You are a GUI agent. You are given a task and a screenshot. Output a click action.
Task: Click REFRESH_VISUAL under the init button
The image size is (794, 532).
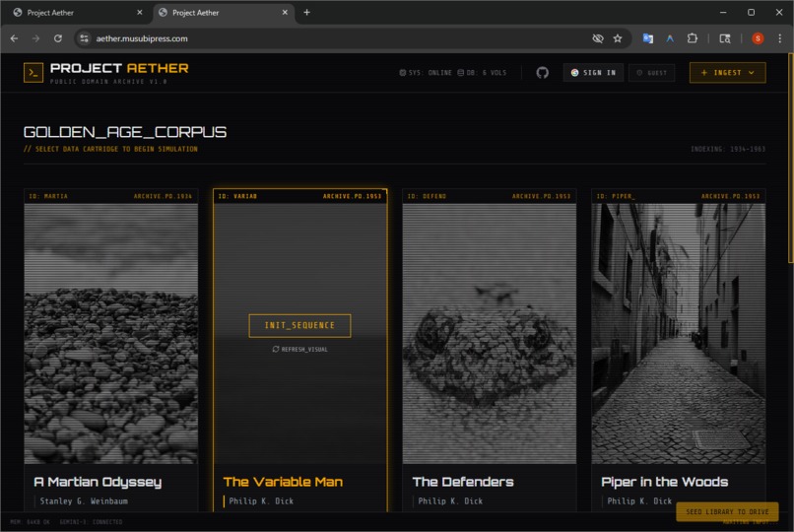(x=299, y=350)
